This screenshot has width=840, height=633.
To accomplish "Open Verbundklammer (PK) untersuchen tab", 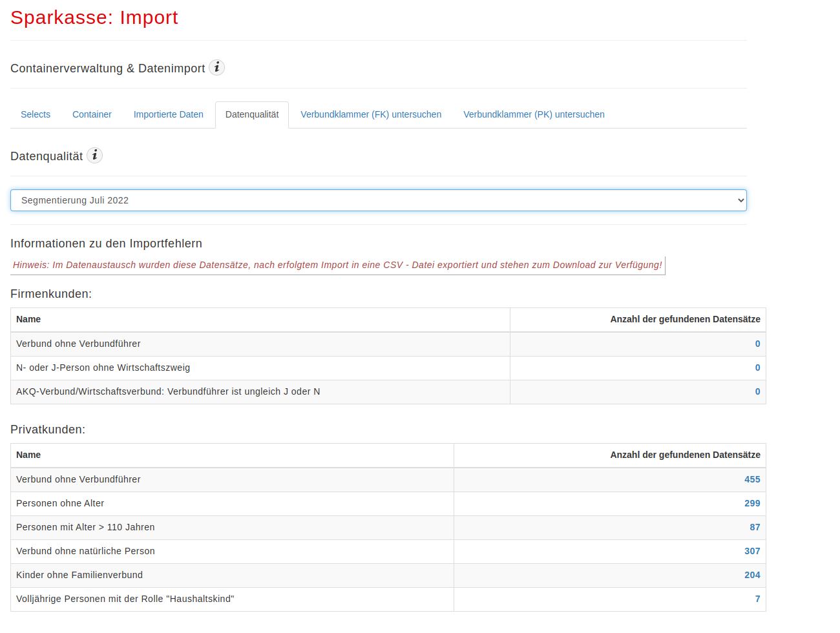I will point(534,114).
